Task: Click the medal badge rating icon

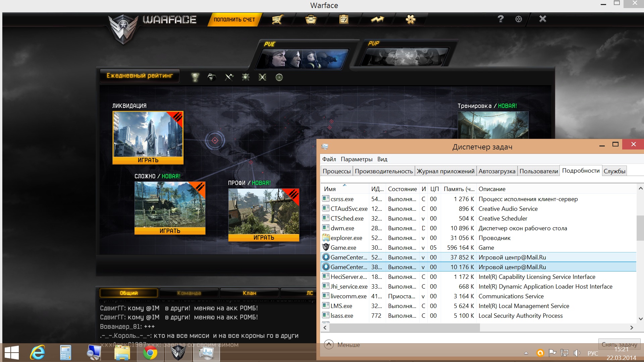Action: (x=246, y=77)
